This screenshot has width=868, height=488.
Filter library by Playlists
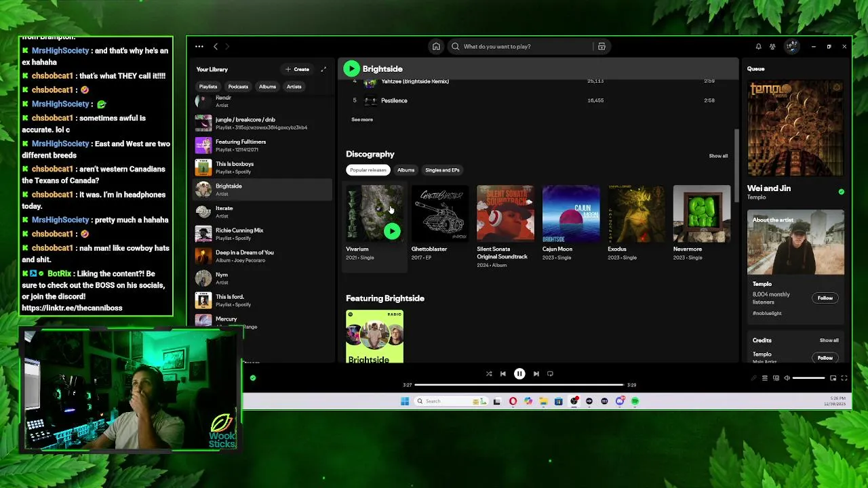coord(208,87)
